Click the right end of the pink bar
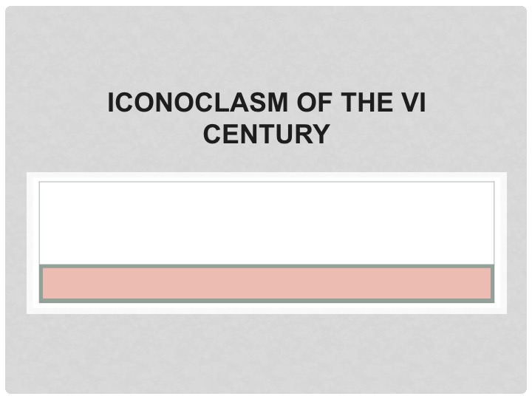The width and height of the screenshot is (532, 399). 486,283
